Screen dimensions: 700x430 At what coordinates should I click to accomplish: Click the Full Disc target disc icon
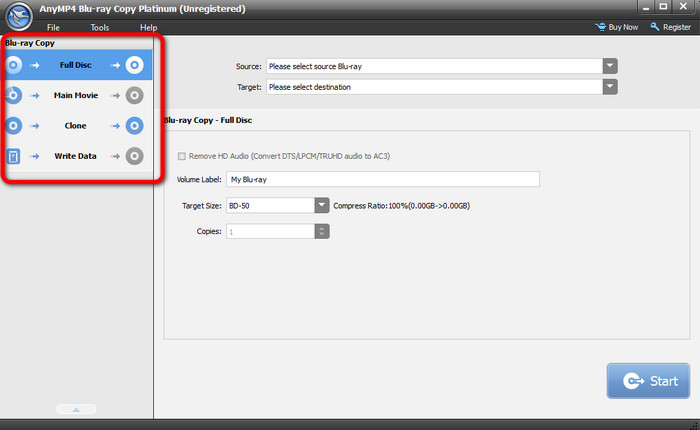(x=134, y=65)
